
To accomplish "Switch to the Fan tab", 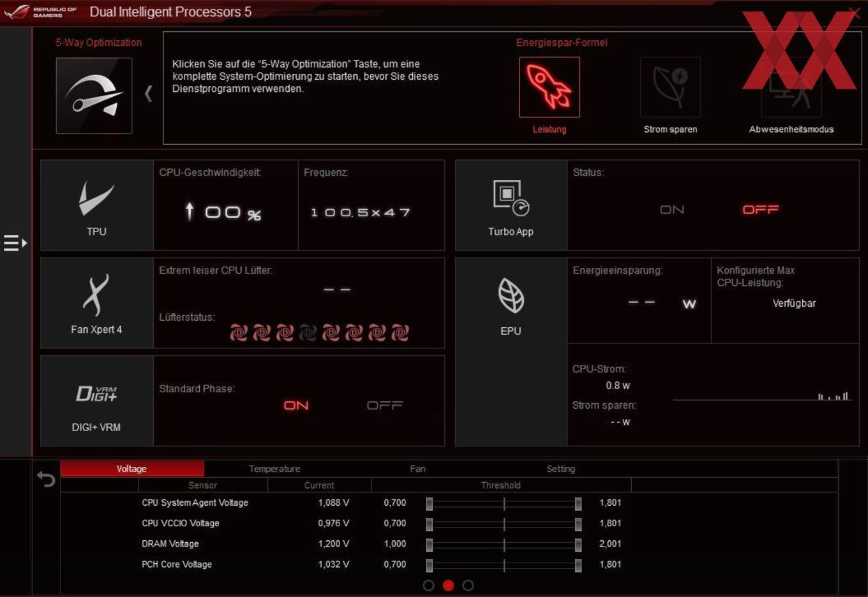I will [417, 469].
